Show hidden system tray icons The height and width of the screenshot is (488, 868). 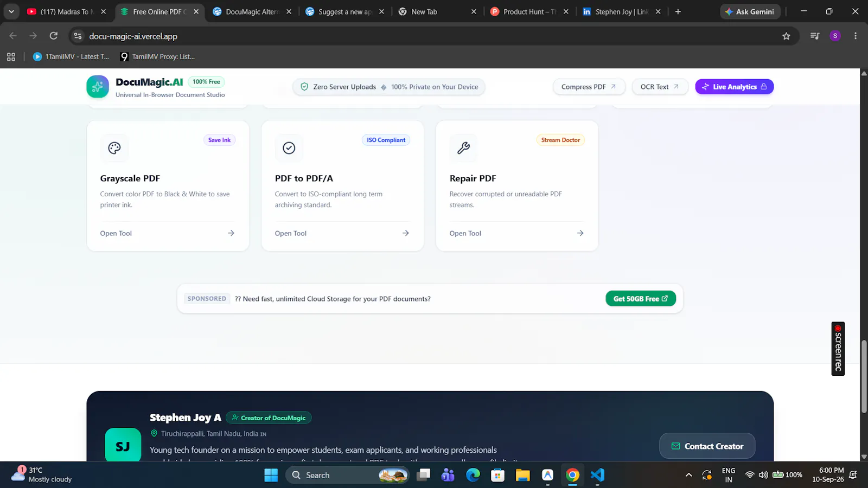click(689, 475)
